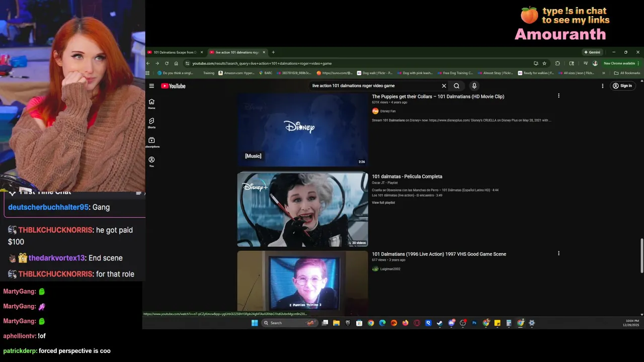
Task: Close the live action 101 dalmatians tab
Action: [264, 52]
